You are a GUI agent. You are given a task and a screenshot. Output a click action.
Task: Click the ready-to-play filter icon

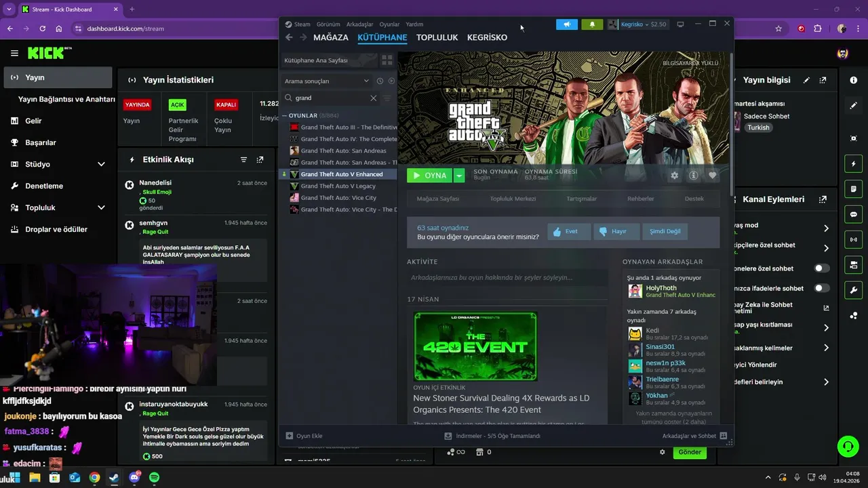point(391,81)
